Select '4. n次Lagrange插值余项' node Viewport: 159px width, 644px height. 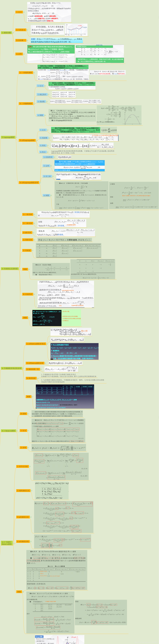tap(29, 183)
